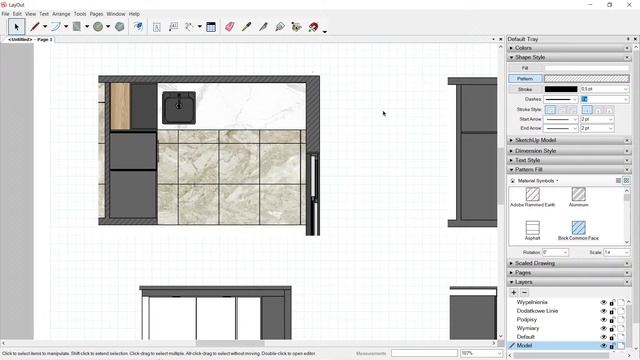Viewport: 640px width, 360px height.
Task: Click the black stroke color swatch
Action: pos(561,89)
